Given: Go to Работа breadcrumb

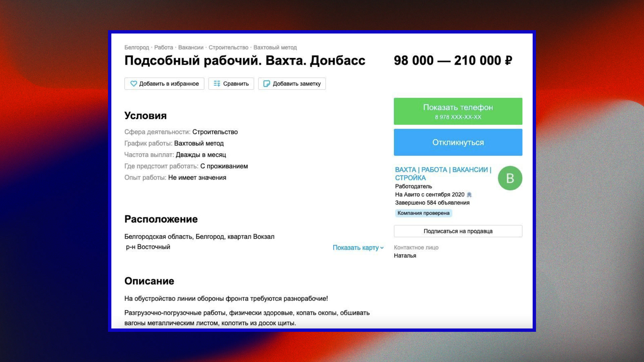Looking at the screenshot, I should click(163, 48).
